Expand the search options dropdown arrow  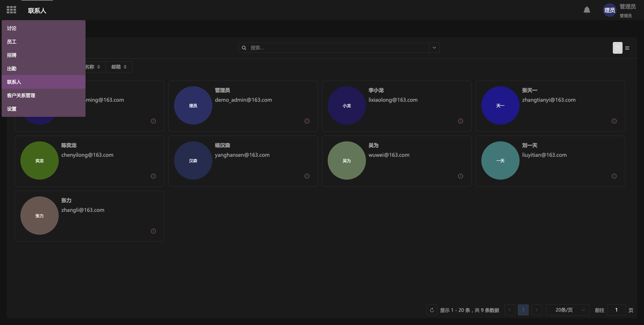click(x=434, y=48)
